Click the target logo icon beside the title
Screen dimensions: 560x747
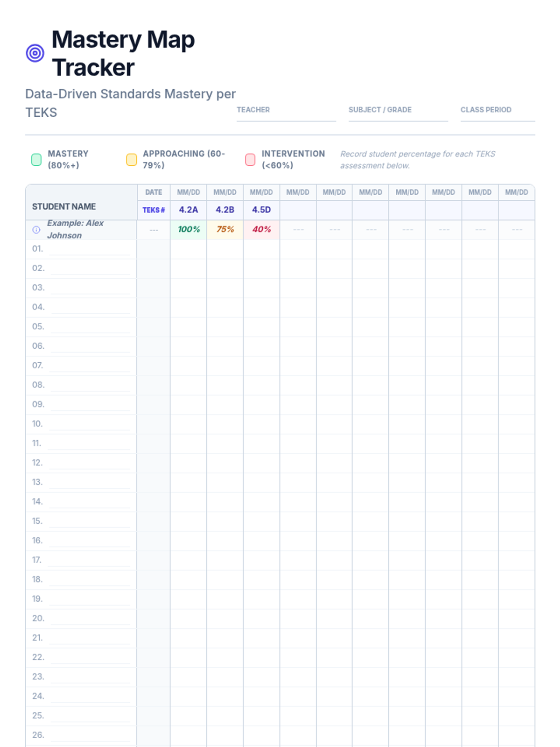[35, 53]
